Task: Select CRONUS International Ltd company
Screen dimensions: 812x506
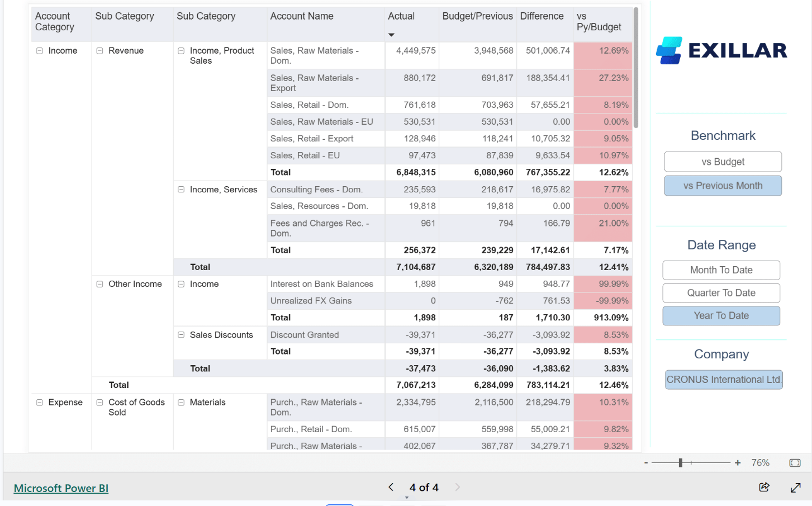Action: pyautogui.click(x=723, y=380)
